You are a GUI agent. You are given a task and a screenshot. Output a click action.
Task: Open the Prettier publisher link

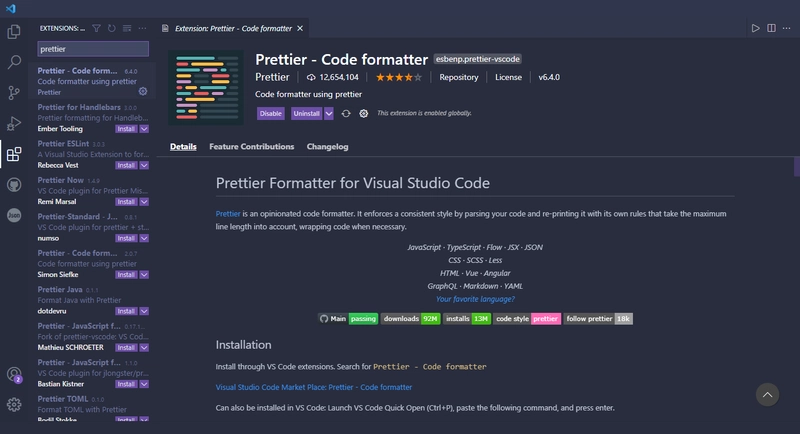coord(272,78)
